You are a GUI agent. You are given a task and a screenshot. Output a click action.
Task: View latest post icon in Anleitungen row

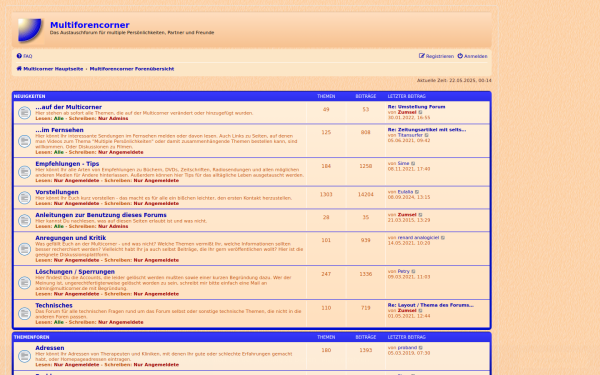[x=420, y=215]
